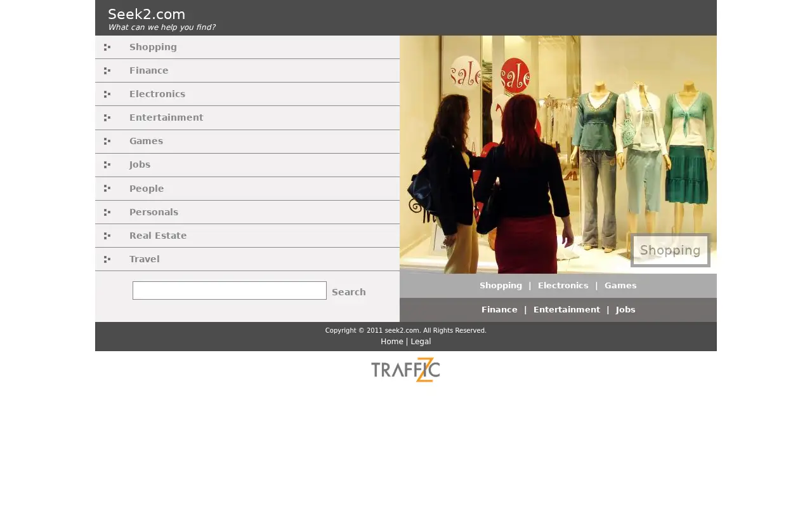Image resolution: width=812 pixels, height=508 pixels.
Task: Click the shopping window photo
Action: tap(558, 154)
